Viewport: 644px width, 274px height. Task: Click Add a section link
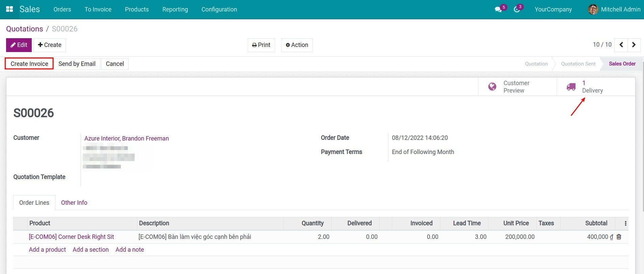(90, 250)
